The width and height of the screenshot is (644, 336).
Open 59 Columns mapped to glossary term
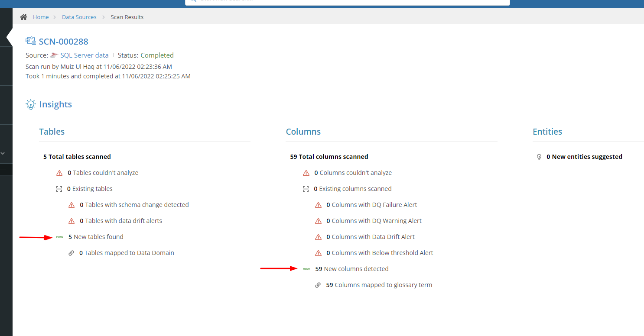click(379, 285)
